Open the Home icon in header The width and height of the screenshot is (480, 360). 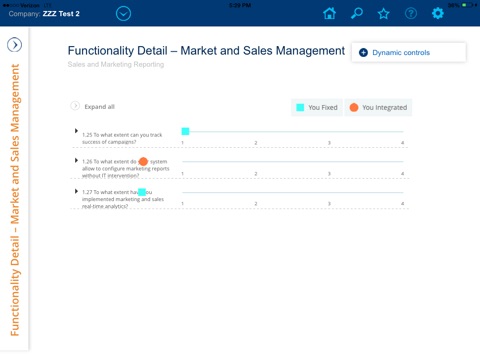coord(329,14)
